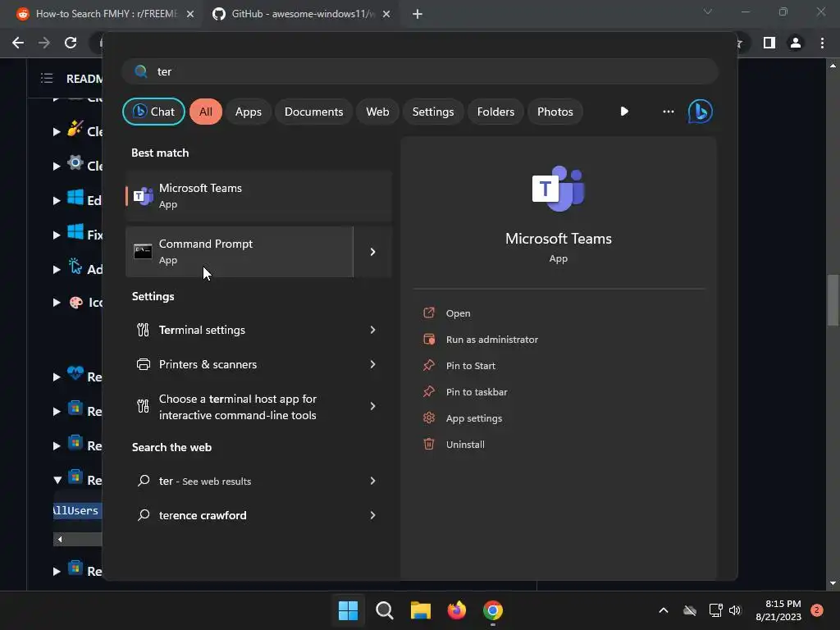The image size is (840, 630).
Task: Expand terminal host app chevron
Action: pyautogui.click(x=373, y=406)
